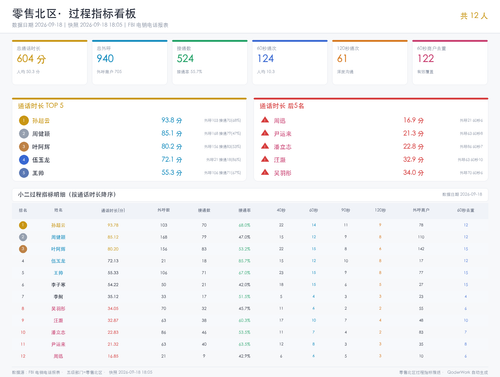Click the bronze medal in the 80.20 table row

tap(23, 249)
